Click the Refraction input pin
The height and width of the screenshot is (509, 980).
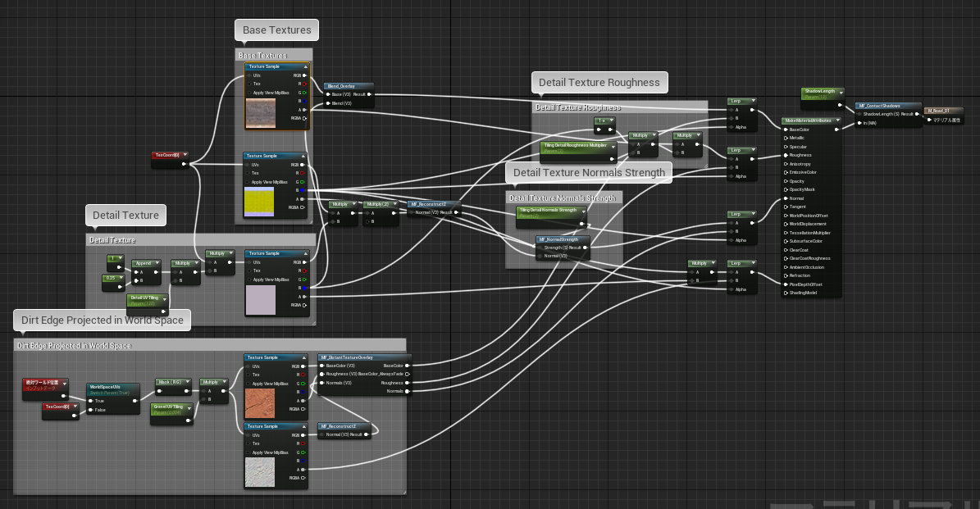[x=786, y=275]
